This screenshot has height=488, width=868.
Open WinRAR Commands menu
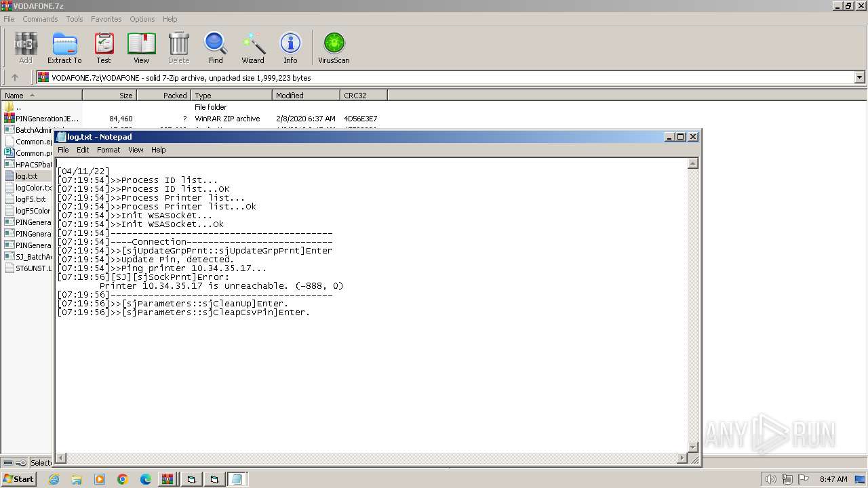40,19
